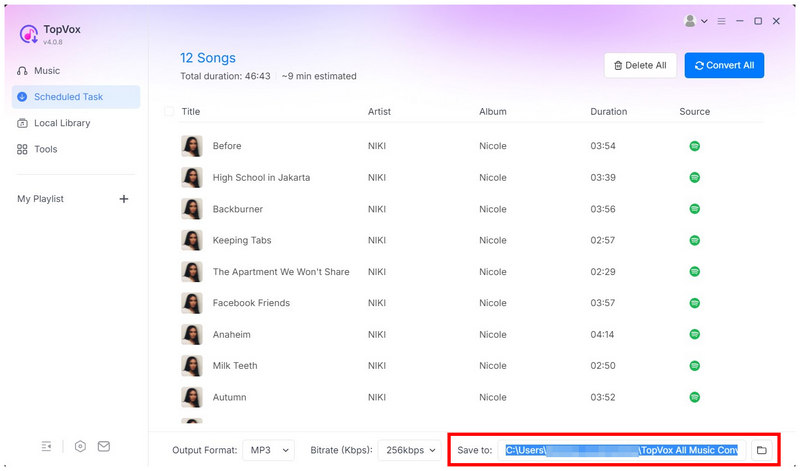Open the mail feedback icon
This screenshot has width=800, height=471.
(104, 447)
